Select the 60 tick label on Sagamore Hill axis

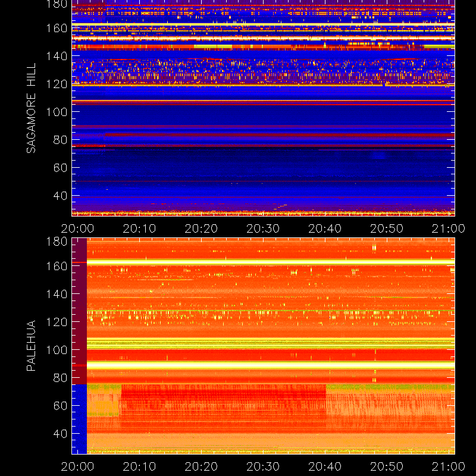click(60, 168)
